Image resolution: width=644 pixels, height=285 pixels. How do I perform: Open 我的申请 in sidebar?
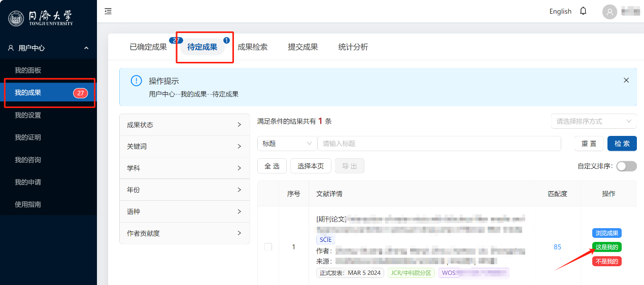(x=48, y=182)
